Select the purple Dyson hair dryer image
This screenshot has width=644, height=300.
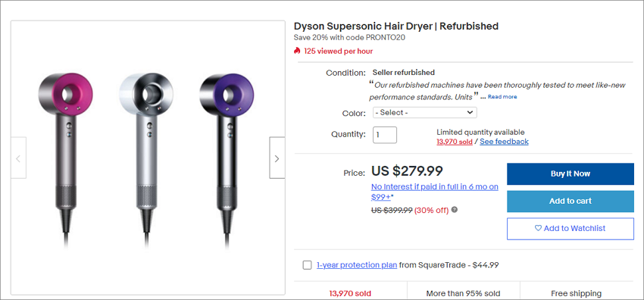tap(226, 160)
